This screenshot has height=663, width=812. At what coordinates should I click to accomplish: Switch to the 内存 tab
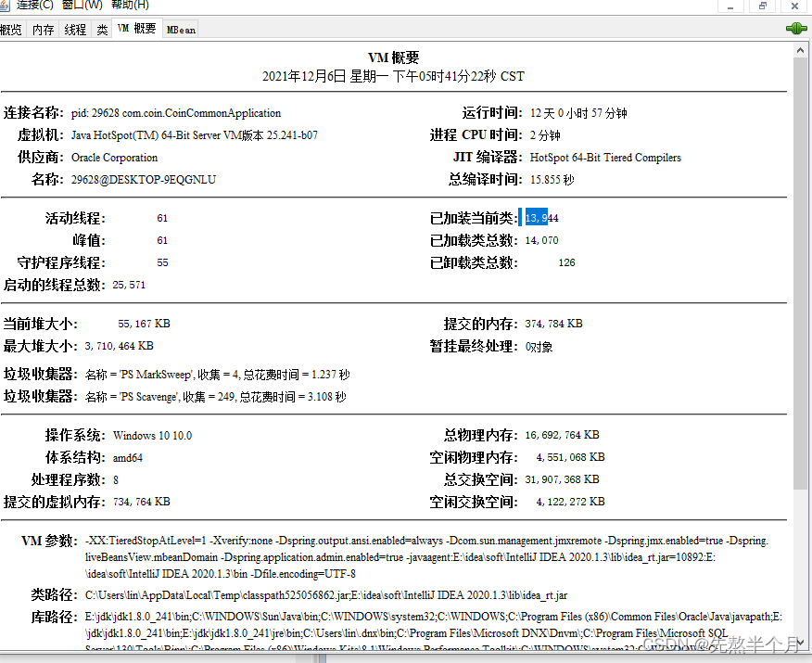[43, 30]
